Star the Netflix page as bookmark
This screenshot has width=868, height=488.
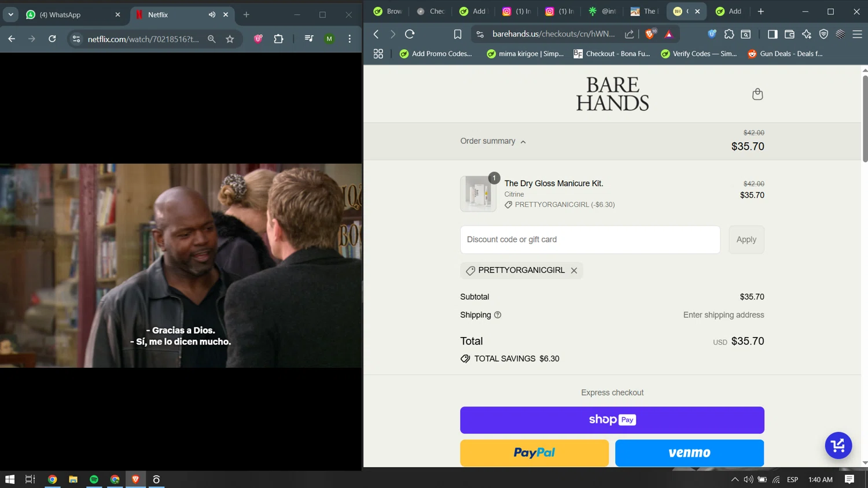coord(230,39)
